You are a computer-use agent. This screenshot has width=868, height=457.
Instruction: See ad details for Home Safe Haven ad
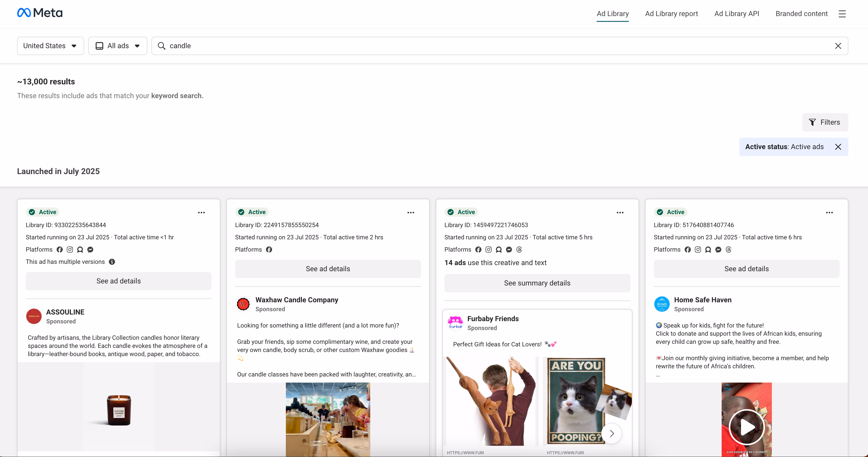[x=746, y=269]
